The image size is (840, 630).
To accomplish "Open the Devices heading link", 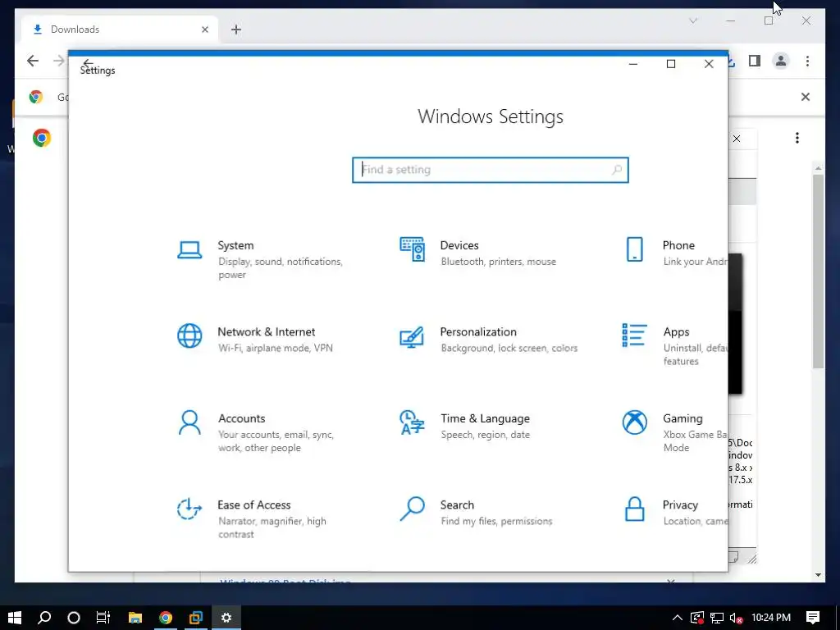I will pos(459,245).
